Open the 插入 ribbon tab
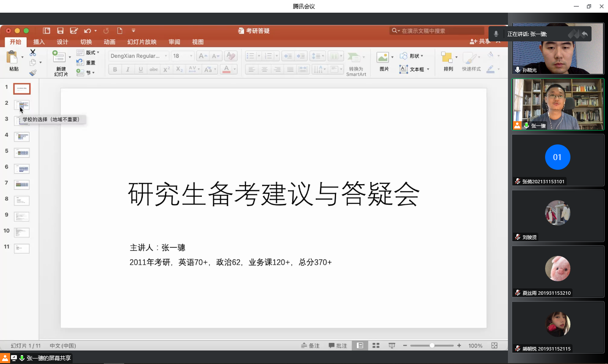Image resolution: width=608 pixels, height=364 pixels. tap(39, 42)
